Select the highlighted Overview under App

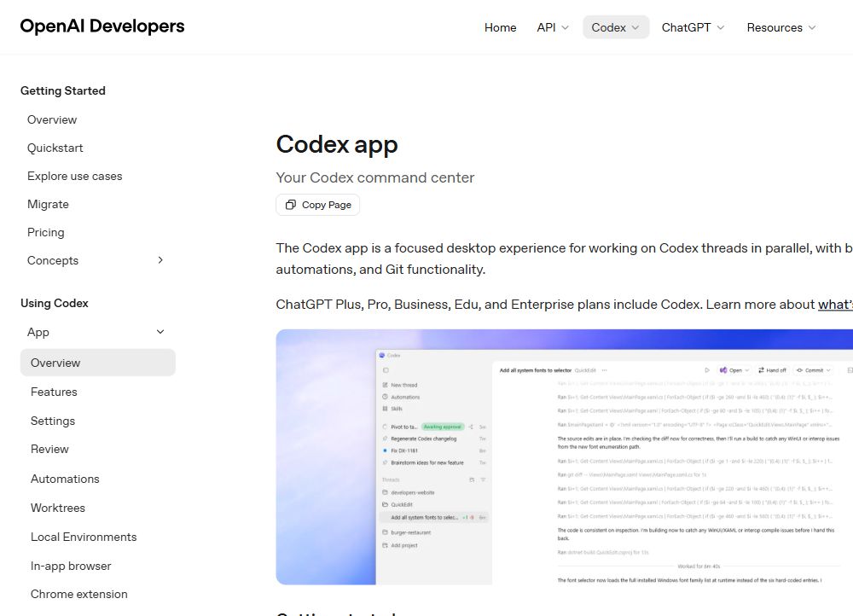[x=98, y=363]
